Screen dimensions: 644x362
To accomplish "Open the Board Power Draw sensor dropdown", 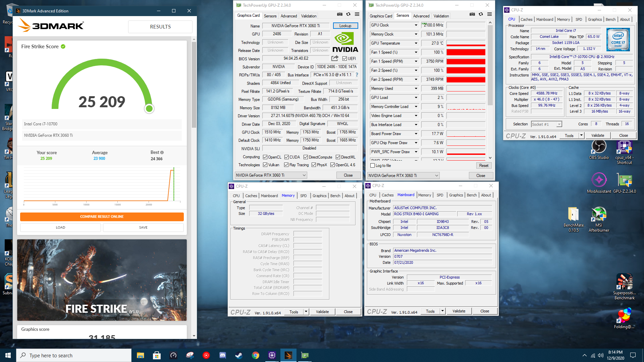I will tap(416, 134).
